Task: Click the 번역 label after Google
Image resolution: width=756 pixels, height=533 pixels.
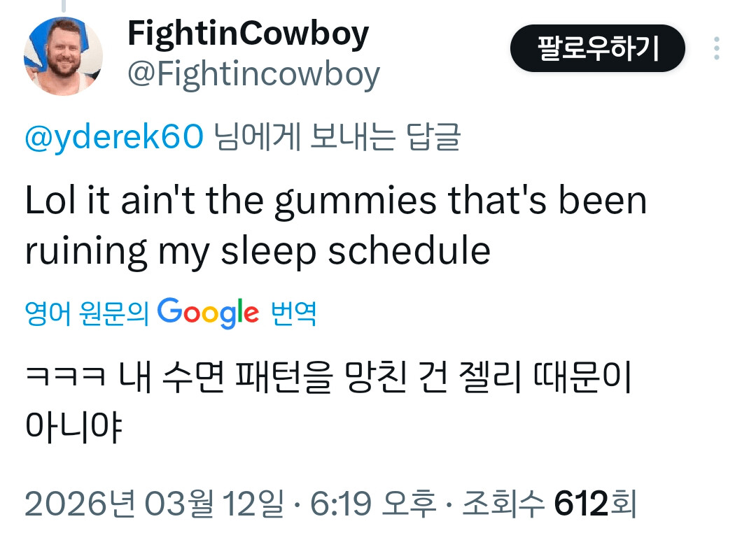Action: [x=293, y=314]
